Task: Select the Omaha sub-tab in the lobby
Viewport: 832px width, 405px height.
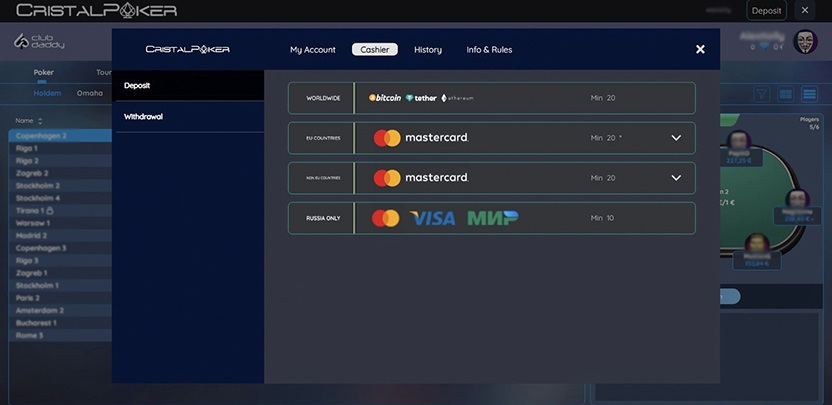Action: [x=90, y=93]
